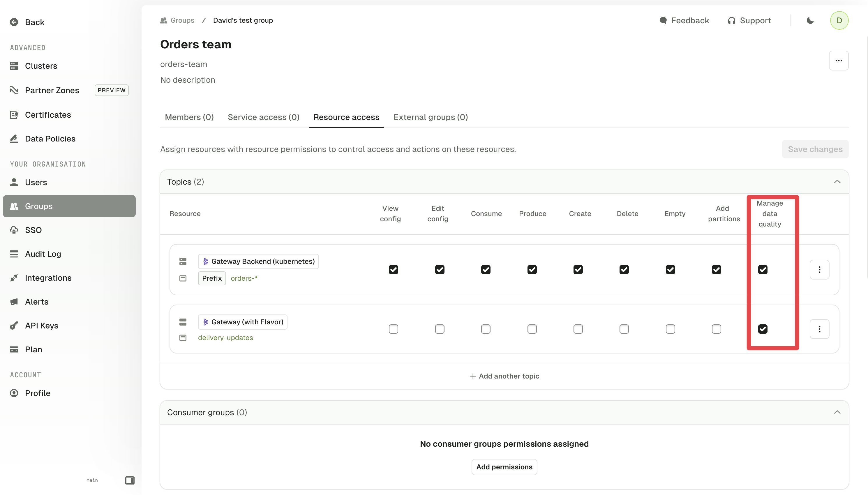This screenshot has height=495, width=868.
Task: Click the API Keys key icon
Action: [x=14, y=325]
